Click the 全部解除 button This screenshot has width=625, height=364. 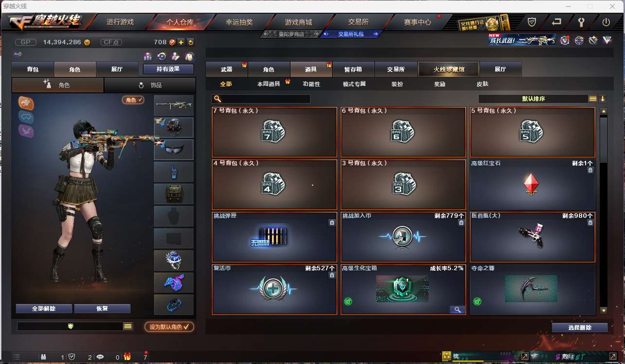pyautogui.click(x=44, y=309)
